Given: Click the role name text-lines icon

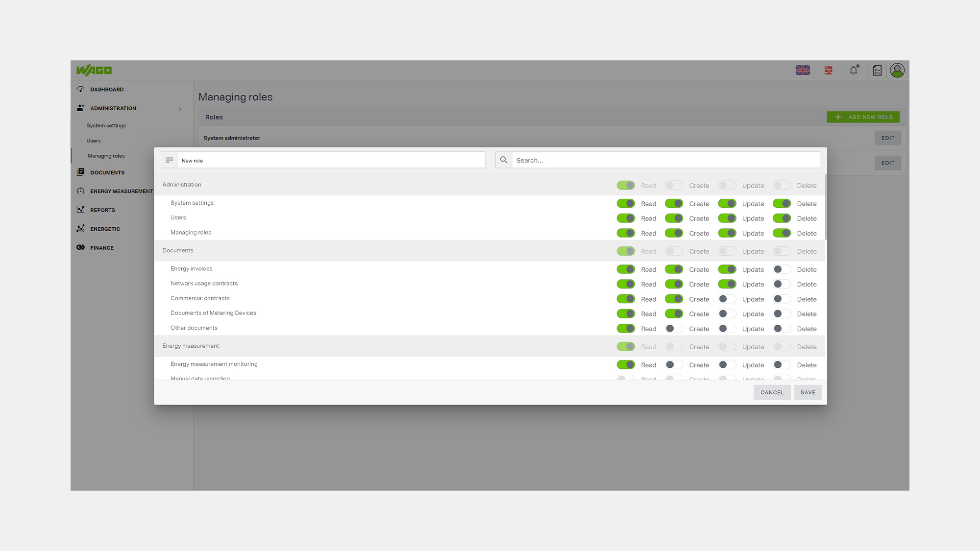Looking at the screenshot, I should pos(170,160).
